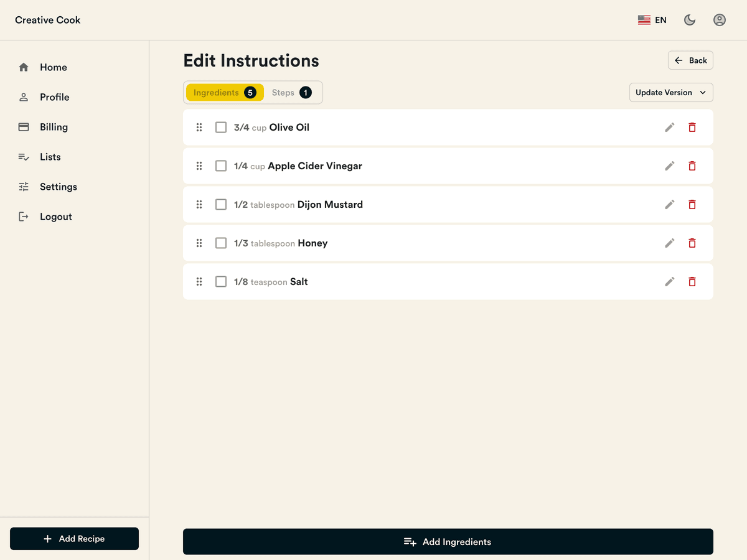Viewport: 747px width, 560px height.
Task: Edit the Dijon Mustard ingredient
Action: [670, 205]
